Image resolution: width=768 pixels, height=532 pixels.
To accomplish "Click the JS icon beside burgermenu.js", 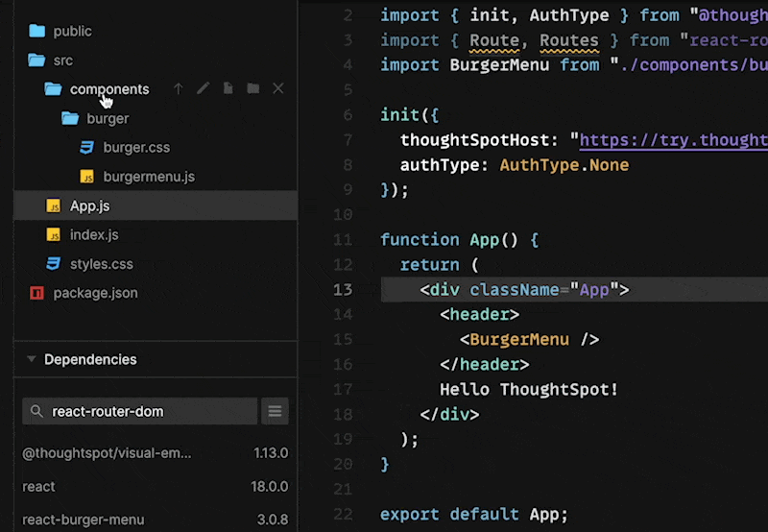I will (87, 177).
